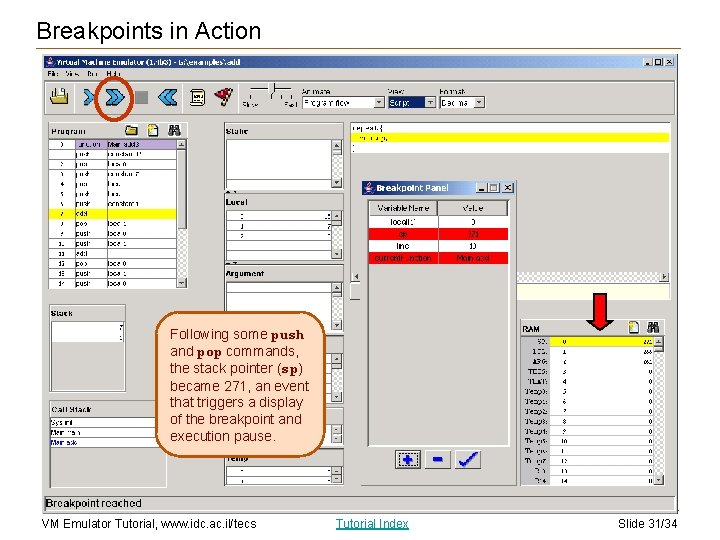The height and width of the screenshot is (540, 720).
Task: Close the Breakpoint Panel window
Action: [507, 188]
